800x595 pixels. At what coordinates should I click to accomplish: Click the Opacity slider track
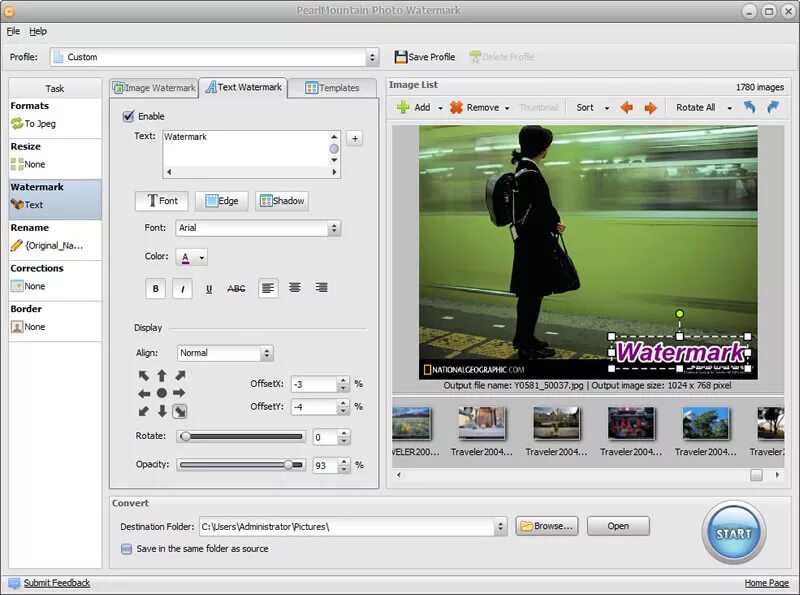241,465
